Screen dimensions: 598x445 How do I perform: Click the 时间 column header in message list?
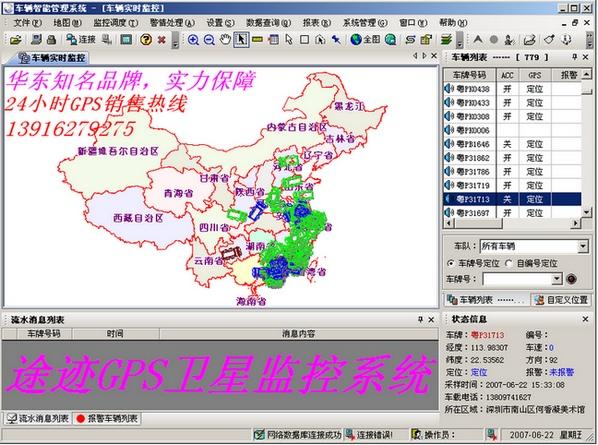coord(116,334)
